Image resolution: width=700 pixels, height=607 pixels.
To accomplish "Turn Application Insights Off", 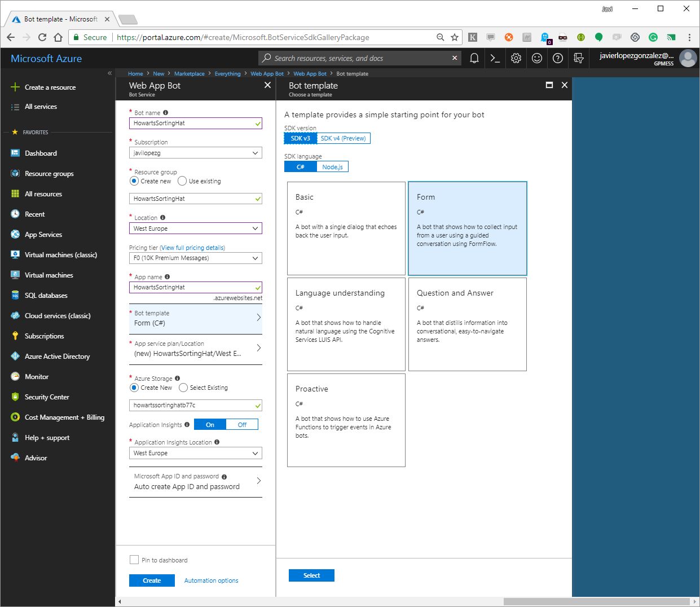I will (x=242, y=424).
